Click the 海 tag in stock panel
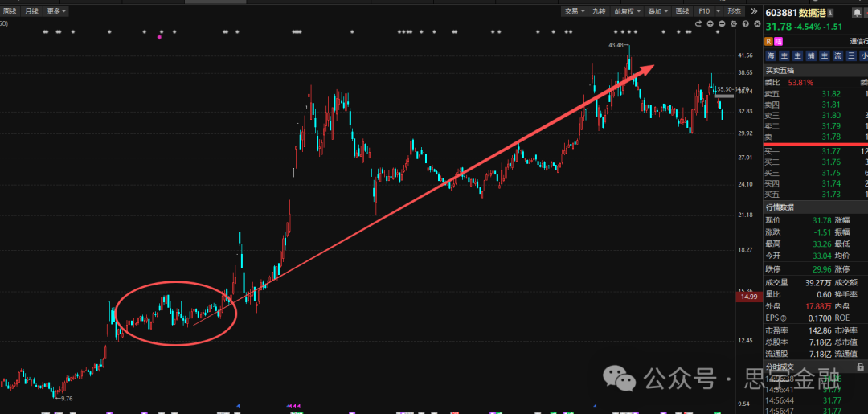 [771, 55]
